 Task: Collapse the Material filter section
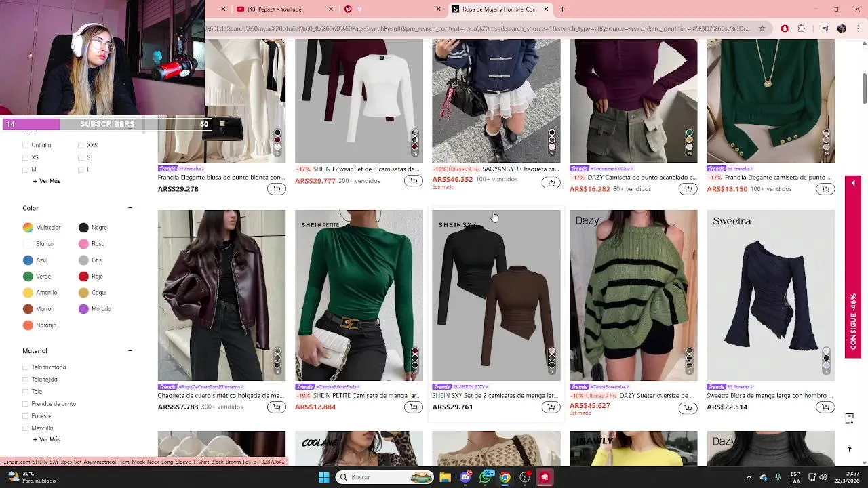130,351
